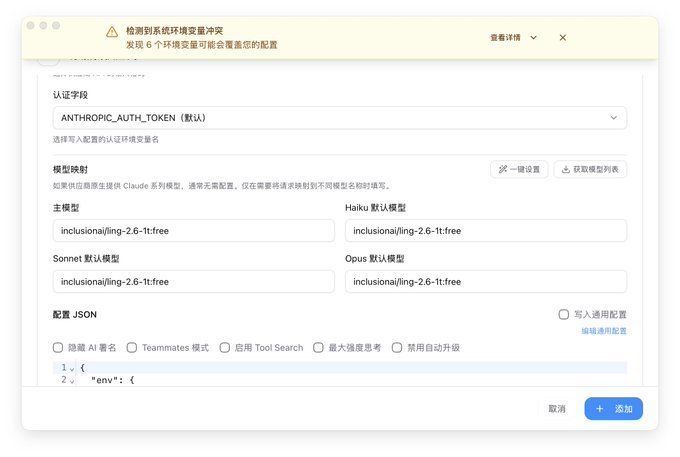This screenshot has height=457, width=680.
Task: Check the 禁用自动升级 option
Action: tap(397, 348)
